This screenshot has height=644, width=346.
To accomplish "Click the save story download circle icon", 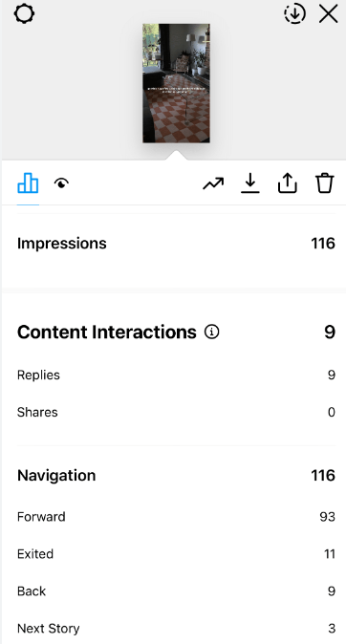I will (294, 13).
